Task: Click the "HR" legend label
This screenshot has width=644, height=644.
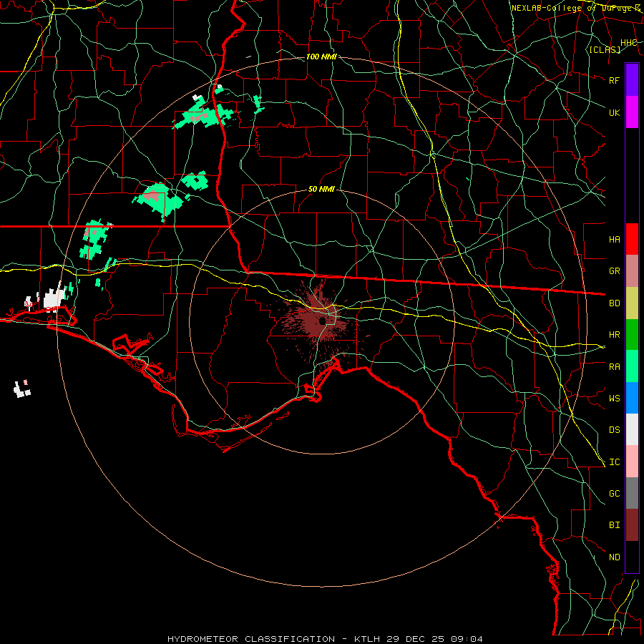Action: pos(615,335)
